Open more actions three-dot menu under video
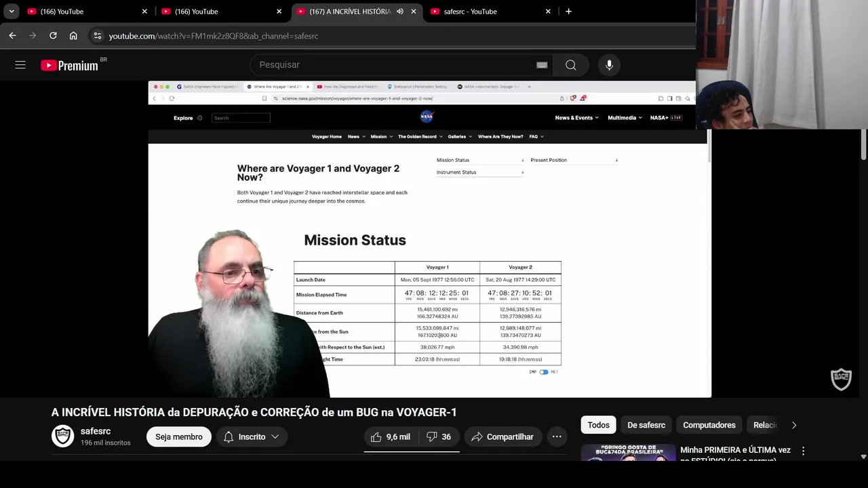Screen dimensions: 868x488 [x=557, y=436]
